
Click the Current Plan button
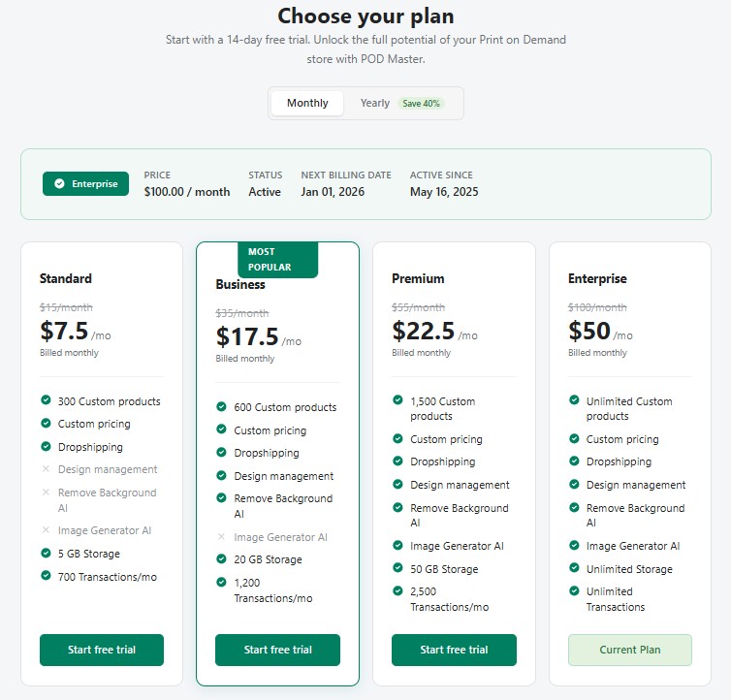click(630, 650)
